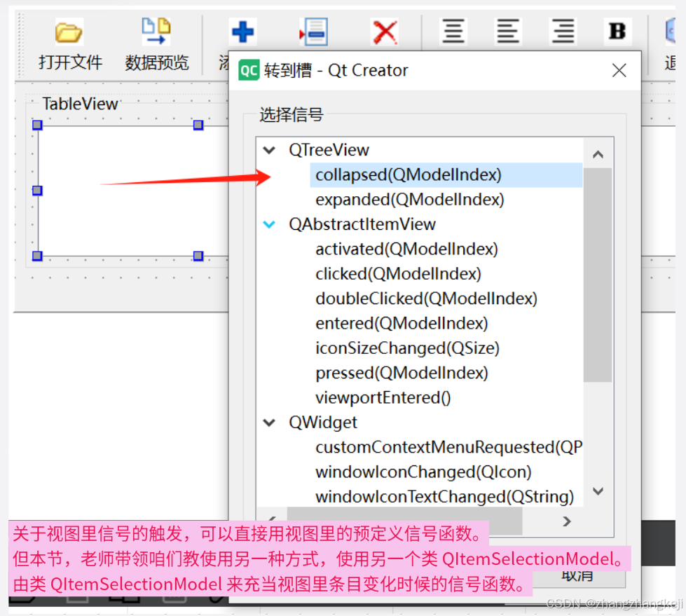Screen dimensions: 686x616
Task: Click the horizontal scroll right arrow
Action: pyautogui.click(x=567, y=521)
